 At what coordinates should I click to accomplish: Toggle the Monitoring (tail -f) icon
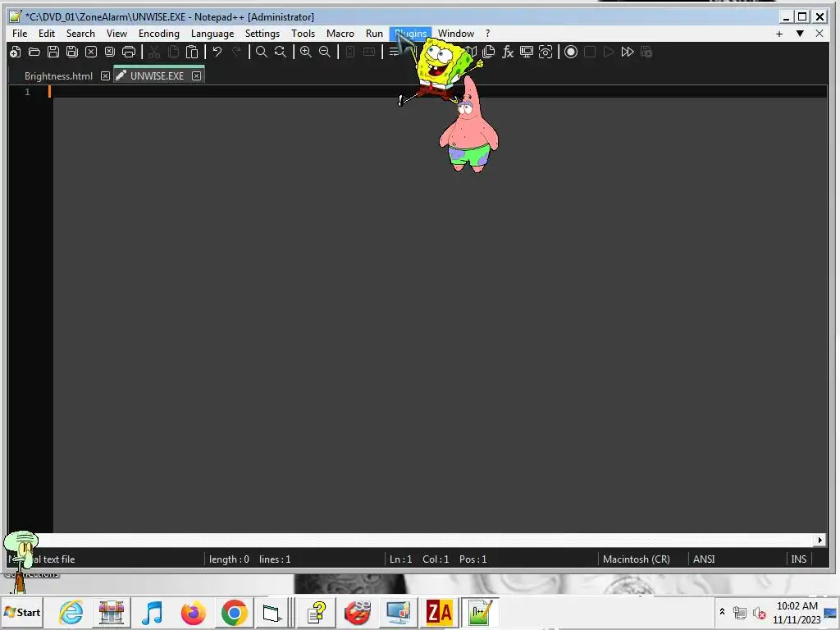pyautogui.click(x=546, y=52)
